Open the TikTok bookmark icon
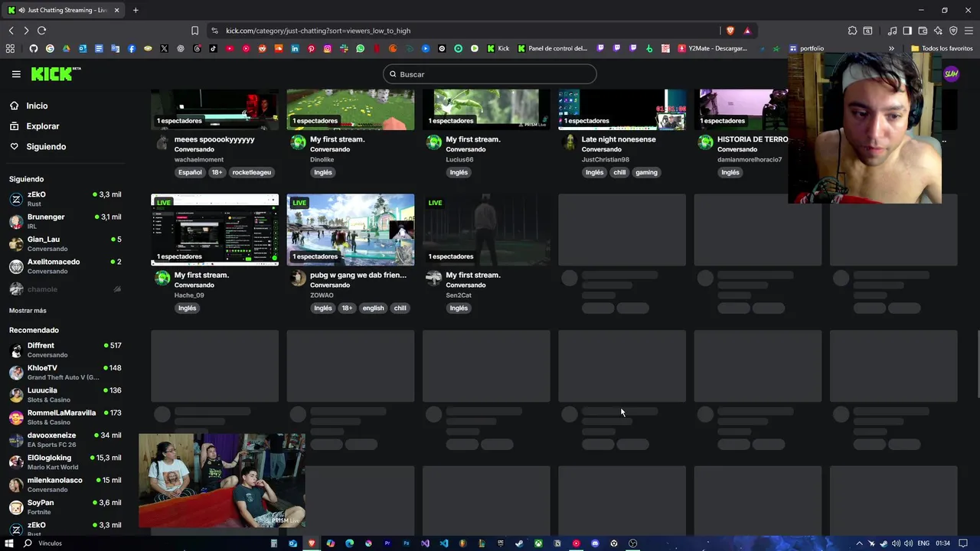The width and height of the screenshot is (980, 551). click(213, 48)
